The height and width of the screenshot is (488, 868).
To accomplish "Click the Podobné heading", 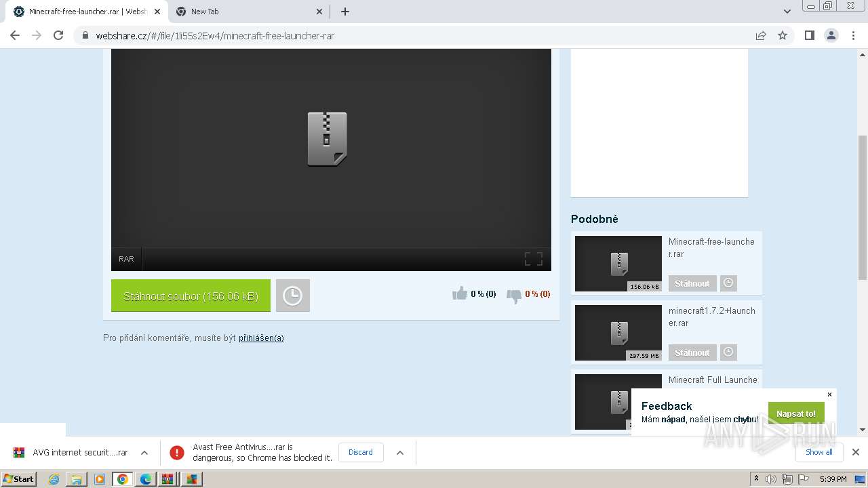I will (595, 219).
